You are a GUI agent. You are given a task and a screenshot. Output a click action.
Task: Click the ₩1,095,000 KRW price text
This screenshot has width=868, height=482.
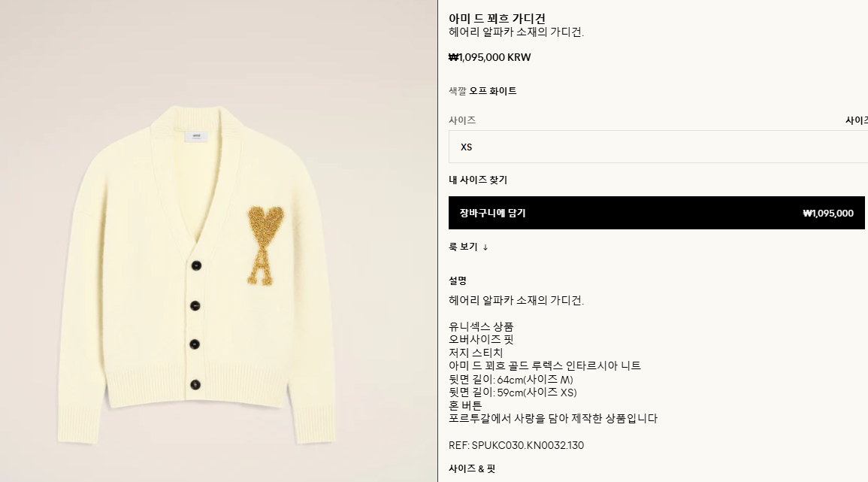click(489, 57)
